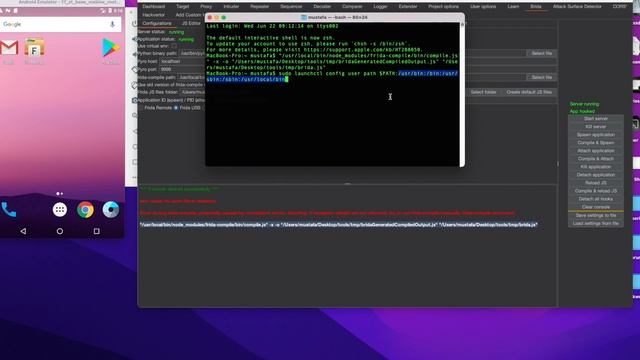
Task: Click Select file for Python binary path
Action: pyautogui.click(x=541, y=53)
